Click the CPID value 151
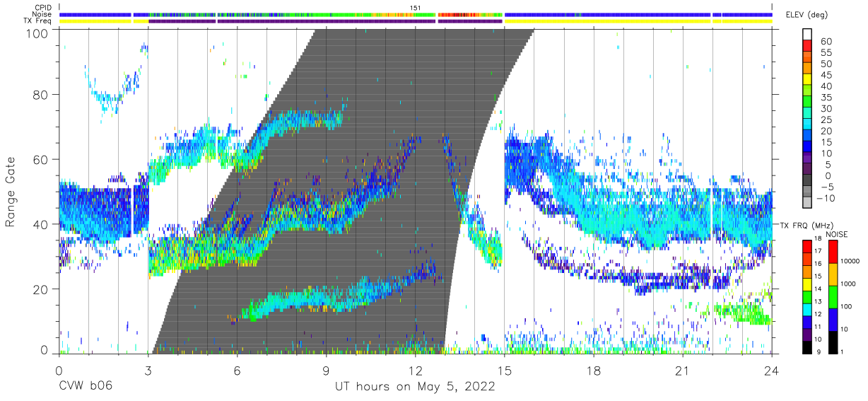Image resolution: width=868 pixels, height=401 pixels. (x=415, y=8)
